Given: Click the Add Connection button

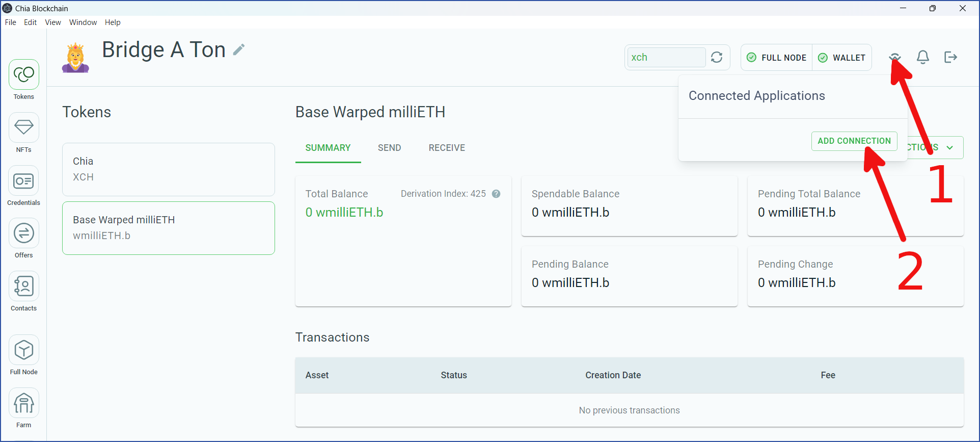Looking at the screenshot, I should pos(854,141).
